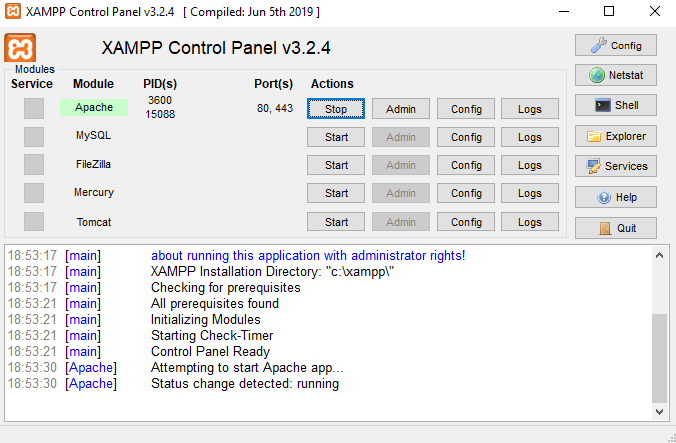The width and height of the screenshot is (676, 443).
Task: Click the log scrollbar down arrow
Action: coord(659,412)
